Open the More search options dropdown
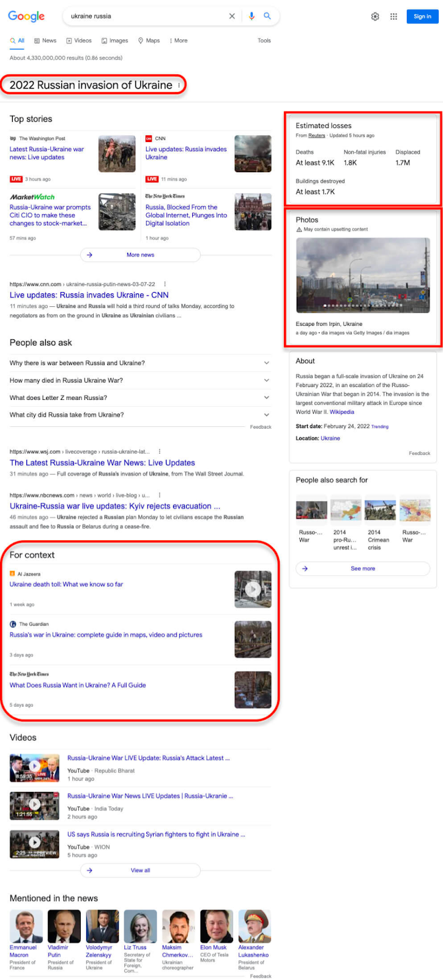Image resolution: width=443 pixels, height=980 pixels. 178,40
